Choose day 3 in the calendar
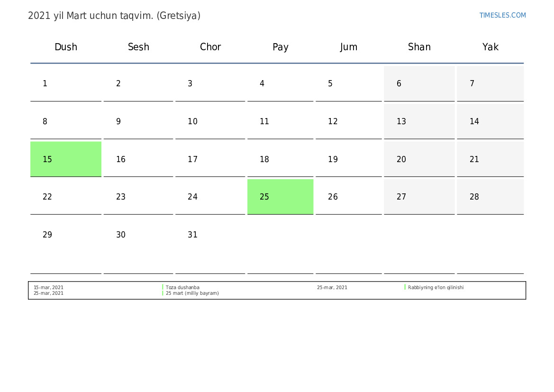Image resolution: width=554 pixels, height=392 pixels. (210, 84)
